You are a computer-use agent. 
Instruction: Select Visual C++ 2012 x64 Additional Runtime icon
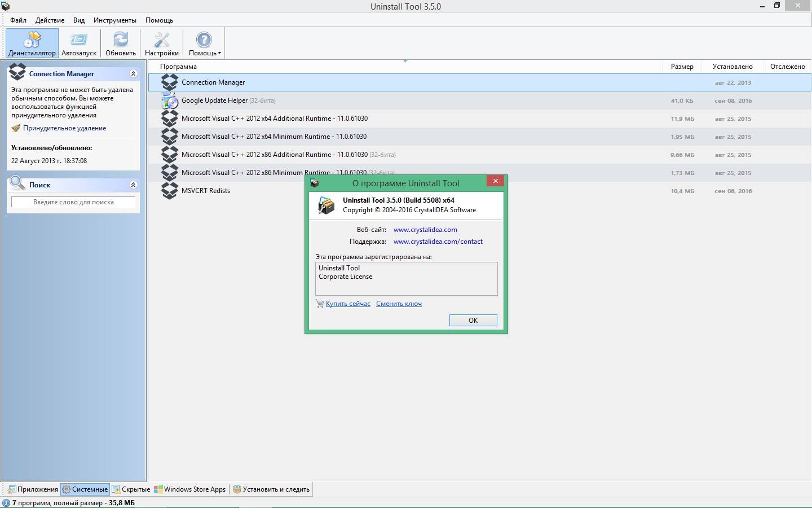170,119
